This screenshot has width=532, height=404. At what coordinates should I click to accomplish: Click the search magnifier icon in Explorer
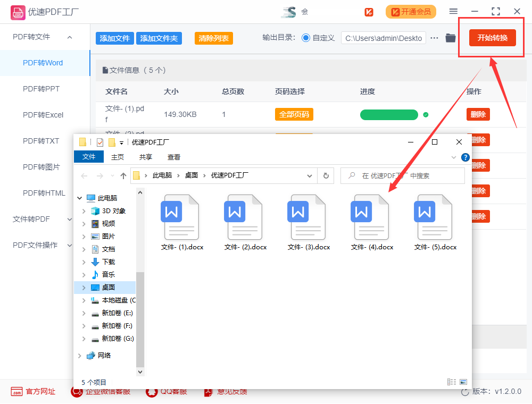tap(352, 175)
